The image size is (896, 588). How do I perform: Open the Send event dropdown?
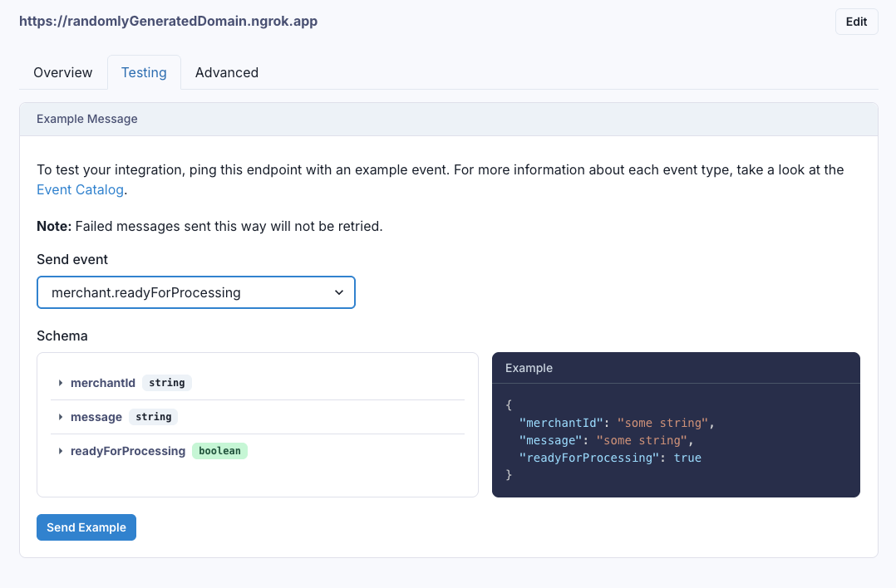tap(195, 292)
